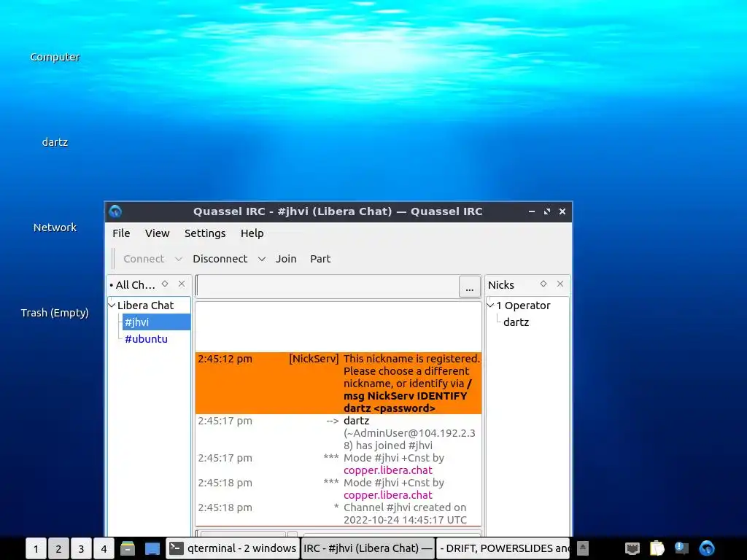Open the network tray icon

pos(632,548)
